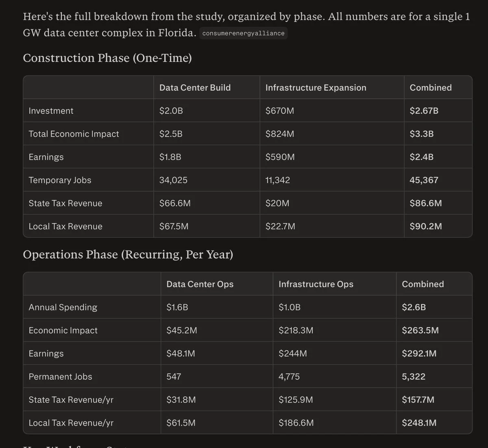488x448 pixels.
Task: Click the Data Center Build column header
Action: 195,87
